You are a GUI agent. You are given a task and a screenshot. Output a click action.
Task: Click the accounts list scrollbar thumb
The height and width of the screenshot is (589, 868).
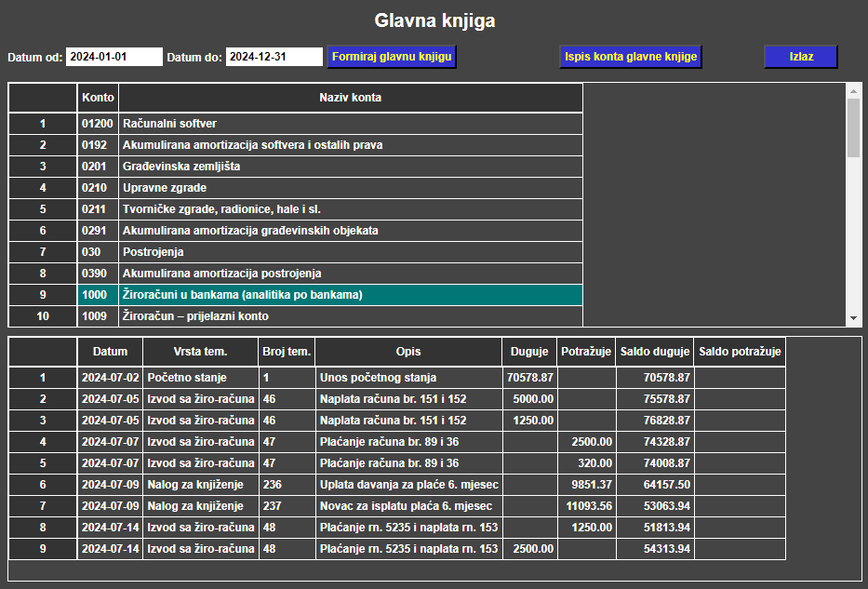pyautogui.click(x=853, y=127)
